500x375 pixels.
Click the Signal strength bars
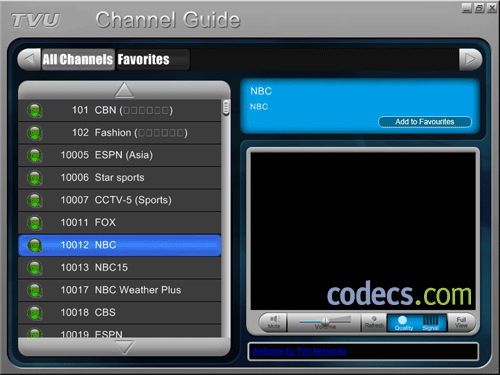[431, 323]
